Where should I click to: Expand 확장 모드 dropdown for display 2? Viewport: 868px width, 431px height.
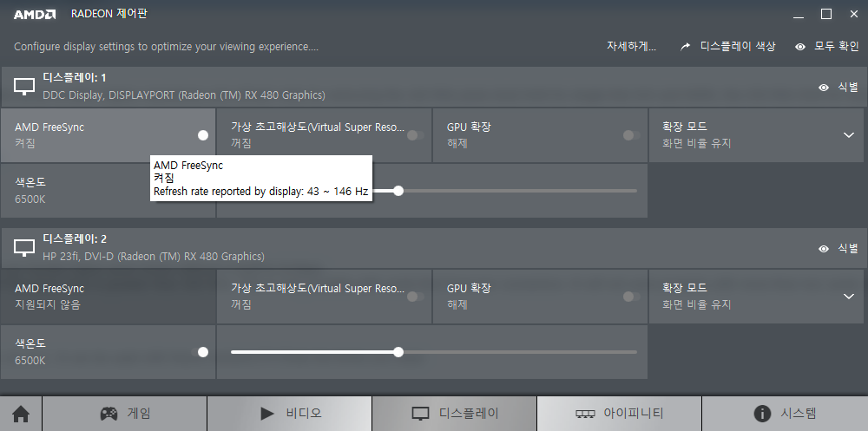pyautogui.click(x=849, y=297)
